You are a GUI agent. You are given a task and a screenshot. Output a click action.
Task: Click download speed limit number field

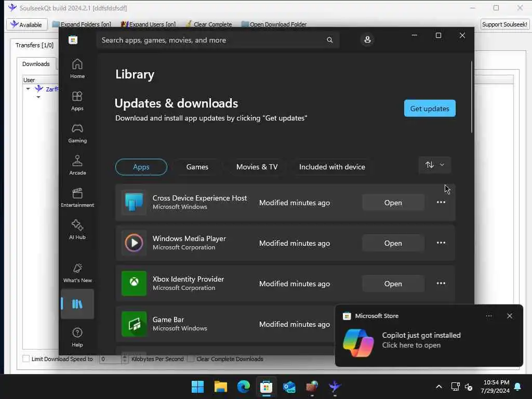(x=110, y=359)
